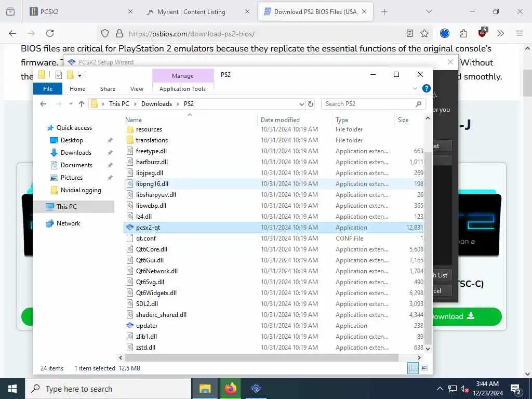Open the Application Tools tab
Image resolution: width=532 pixels, height=399 pixels.
click(x=182, y=88)
